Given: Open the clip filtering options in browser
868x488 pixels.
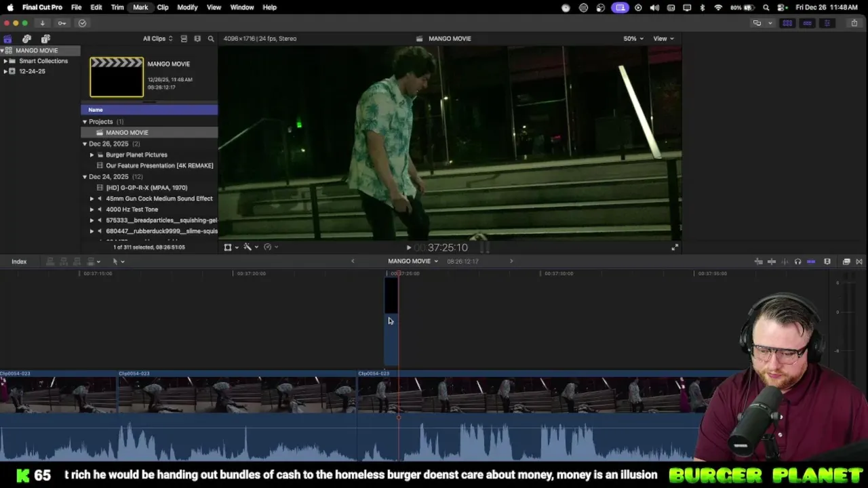Looking at the screenshot, I should [197, 39].
